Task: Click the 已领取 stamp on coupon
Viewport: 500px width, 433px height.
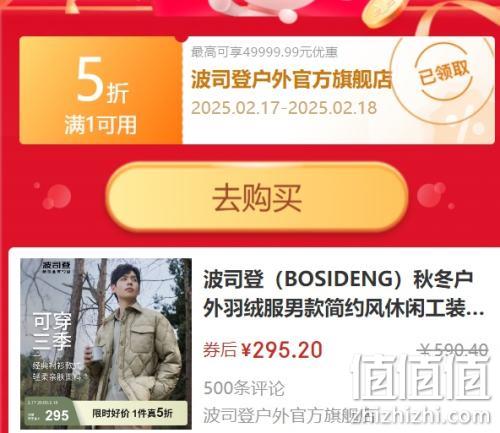Action: coord(444,72)
